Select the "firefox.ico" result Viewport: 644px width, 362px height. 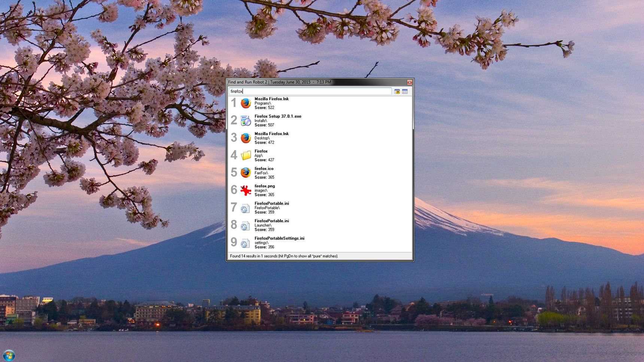(264, 169)
